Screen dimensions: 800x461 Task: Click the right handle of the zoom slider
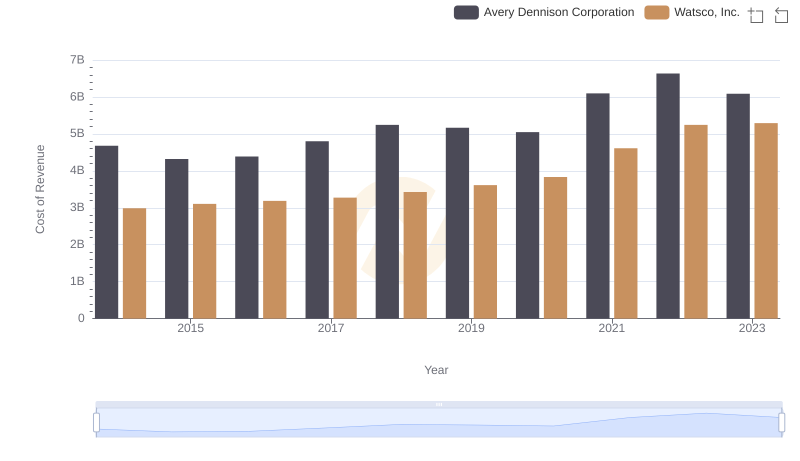pyautogui.click(x=781, y=422)
